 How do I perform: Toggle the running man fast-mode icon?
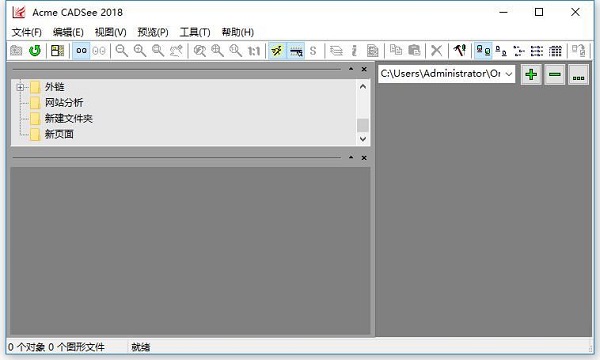277,50
